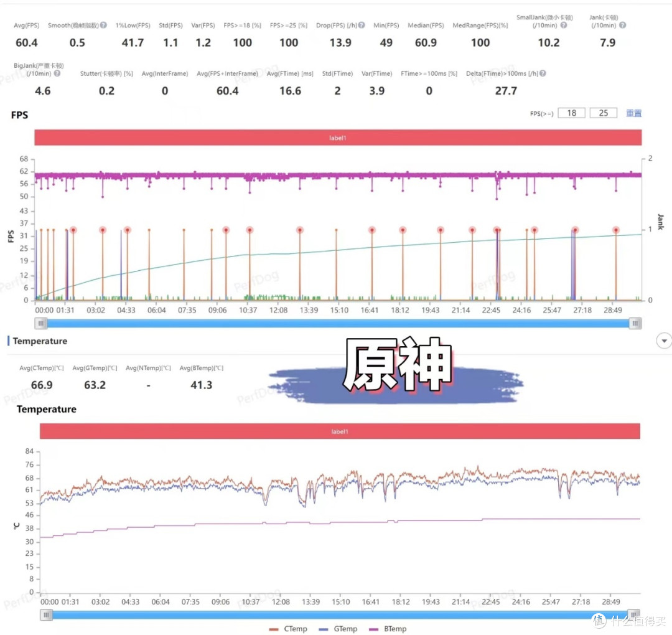
Task: Click Std(FPS) value 1.1
Action: pyautogui.click(x=170, y=43)
